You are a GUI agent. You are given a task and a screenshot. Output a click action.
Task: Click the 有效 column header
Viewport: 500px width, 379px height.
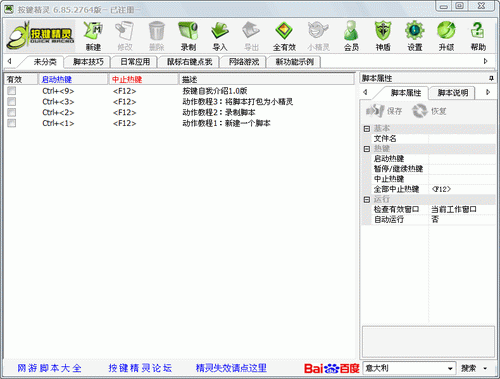tap(21, 79)
